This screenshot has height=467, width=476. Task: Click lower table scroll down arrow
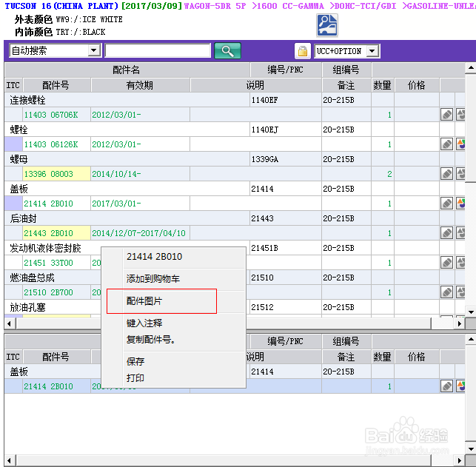tap(471, 449)
